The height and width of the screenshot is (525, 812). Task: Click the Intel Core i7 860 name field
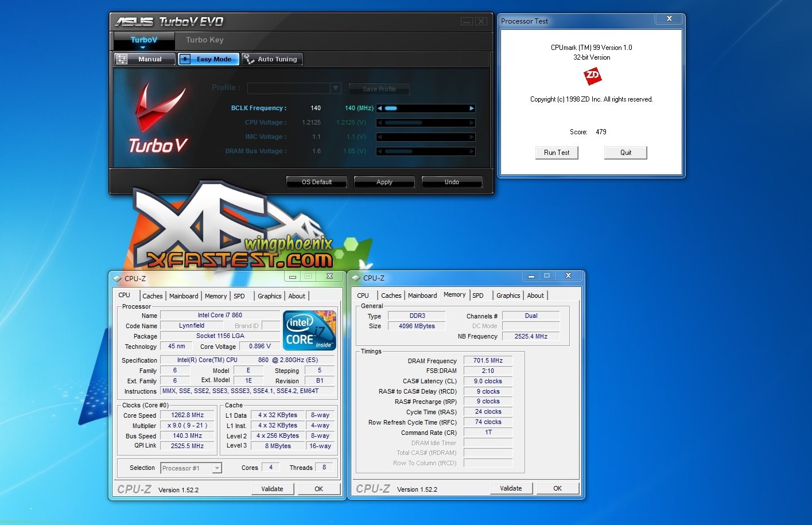point(220,315)
